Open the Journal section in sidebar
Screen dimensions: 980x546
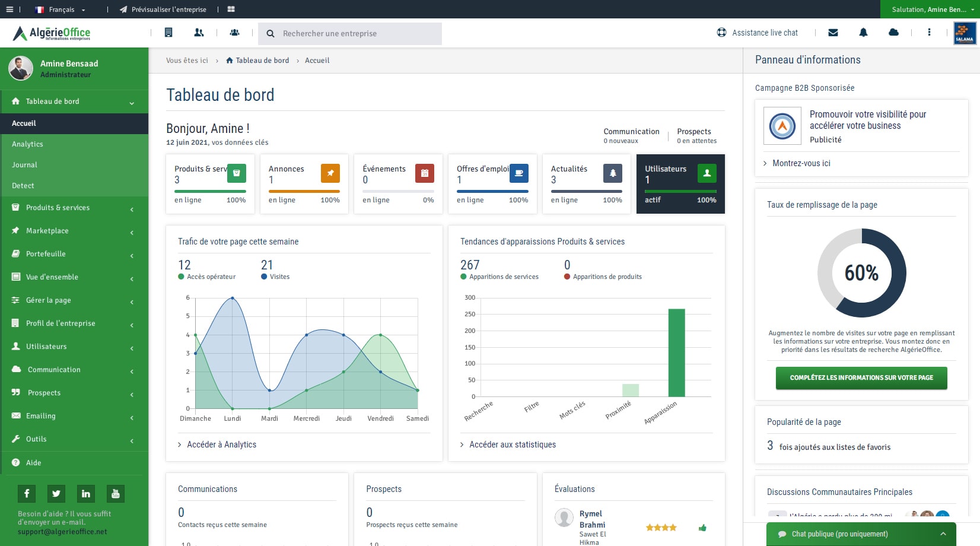coord(24,165)
